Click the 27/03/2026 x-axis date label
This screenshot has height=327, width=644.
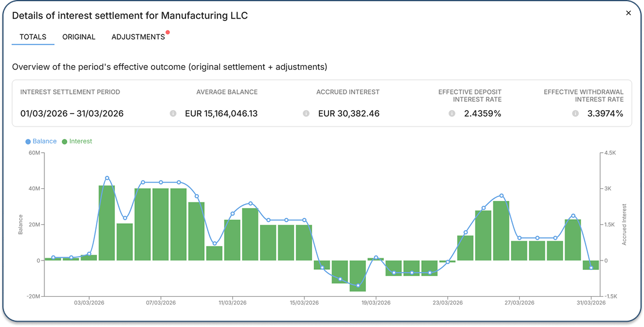click(x=519, y=303)
